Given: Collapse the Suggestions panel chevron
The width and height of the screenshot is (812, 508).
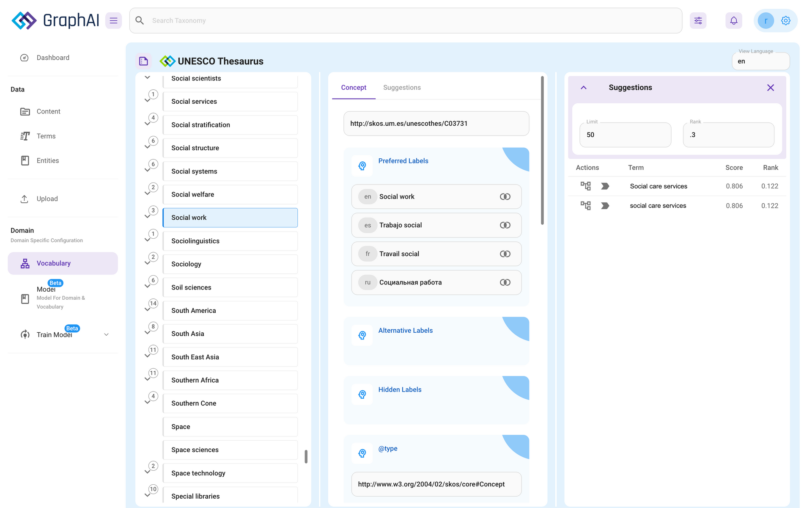Looking at the screenshot, I should 584,88.
